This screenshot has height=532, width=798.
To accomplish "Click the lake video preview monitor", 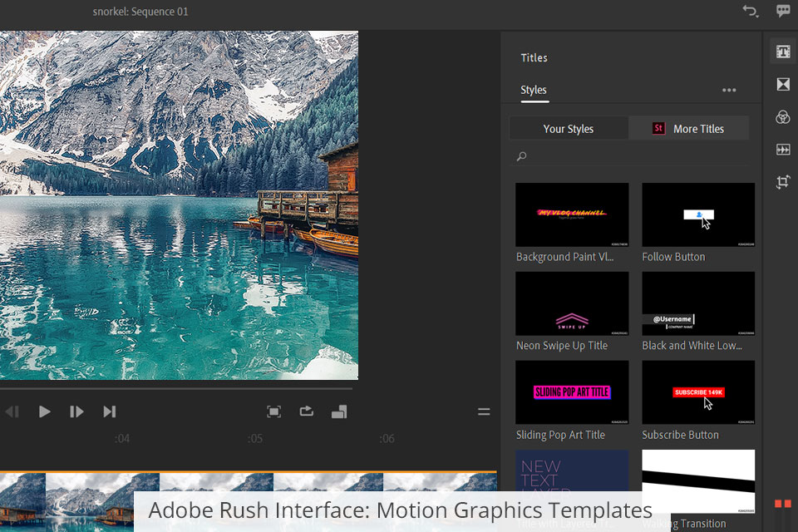I will pos(179,204).
